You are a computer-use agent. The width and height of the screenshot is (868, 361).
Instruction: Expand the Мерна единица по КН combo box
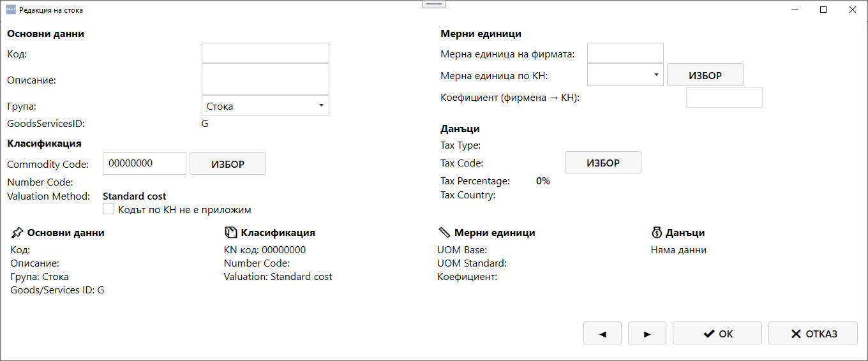625,75
